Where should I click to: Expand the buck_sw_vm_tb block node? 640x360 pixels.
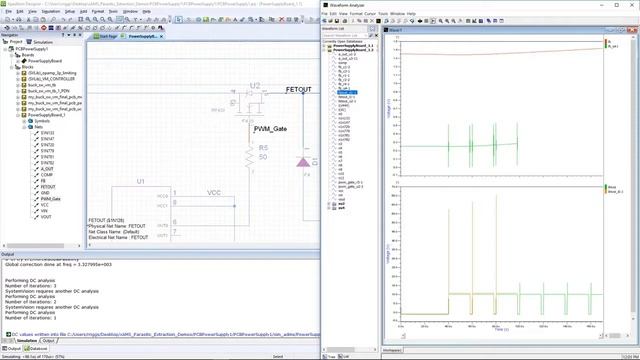click(18, 85)
